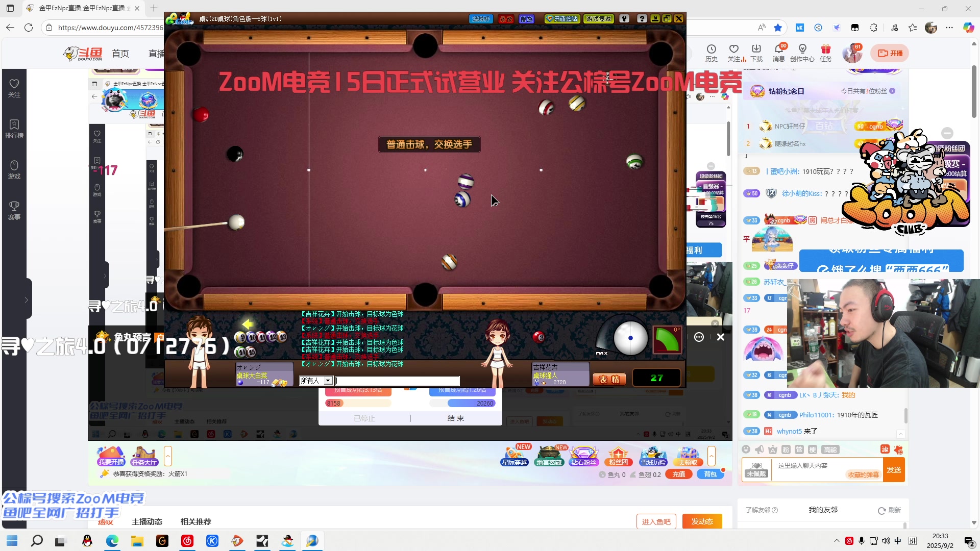980x551 pixels.
Task: Open 任务大厅 task hall
Action: point(144,456)
